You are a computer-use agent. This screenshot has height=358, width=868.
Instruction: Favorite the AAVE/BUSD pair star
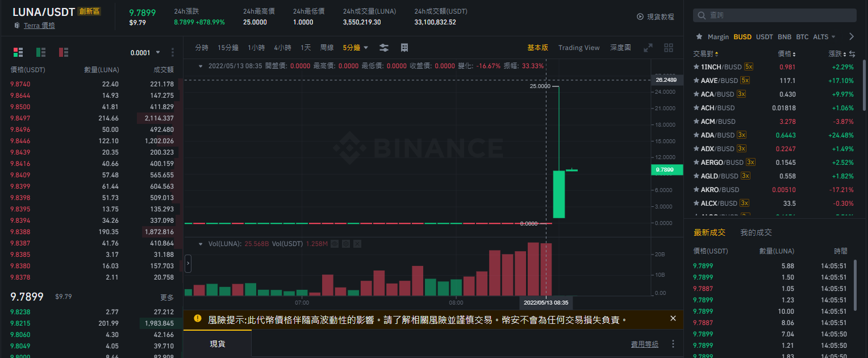[x=696, y=80]
